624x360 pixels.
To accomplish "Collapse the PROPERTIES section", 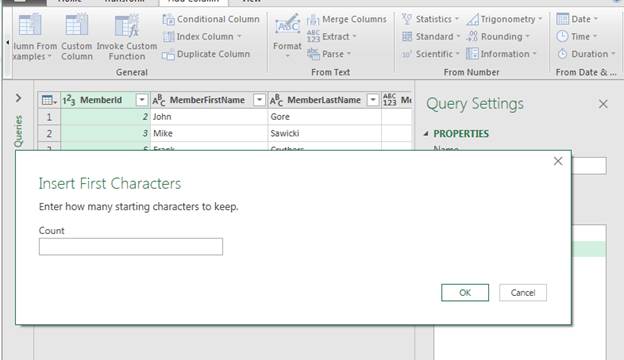I will (426, 134).
